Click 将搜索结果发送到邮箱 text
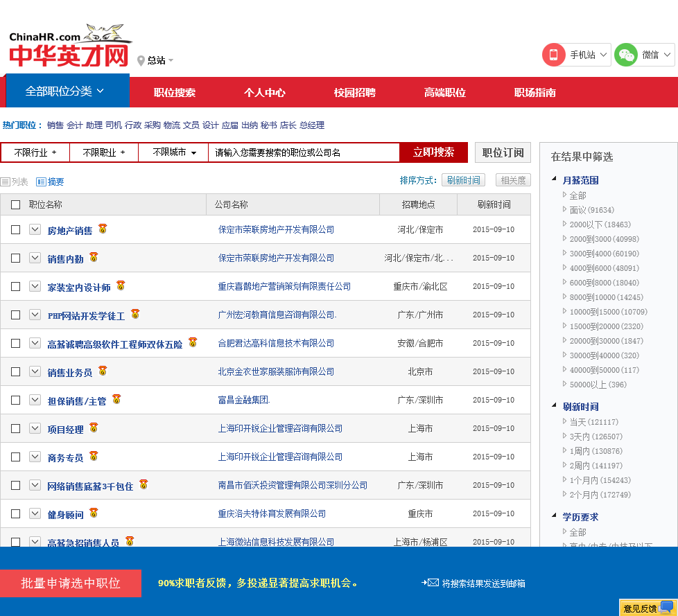 click(x=483, y=583)
